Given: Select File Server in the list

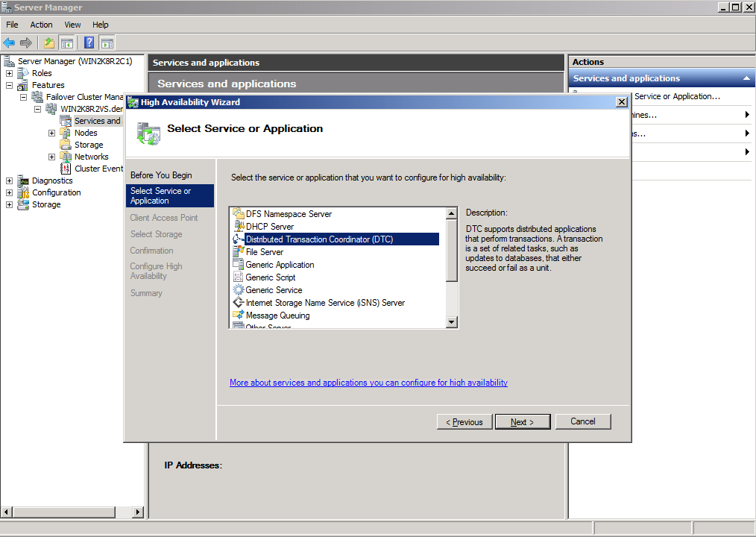Looking at the screenshot, I should 264,252.
